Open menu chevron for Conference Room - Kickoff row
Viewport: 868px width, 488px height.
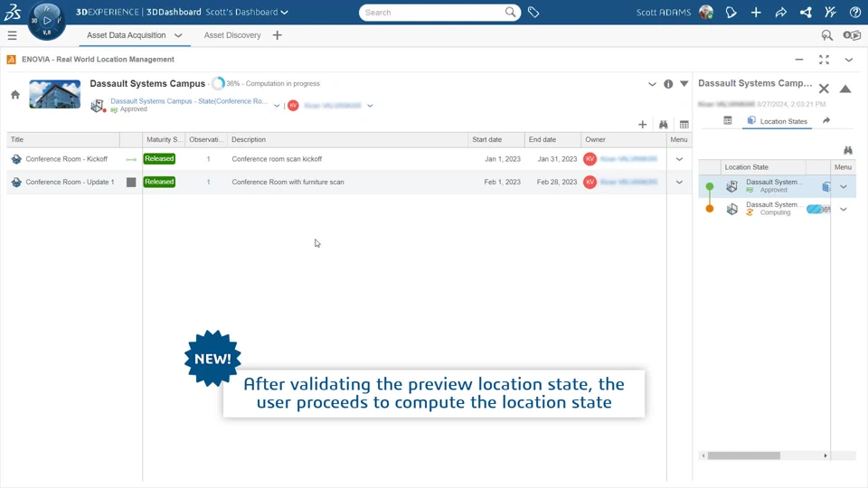(x=679, y=159)
